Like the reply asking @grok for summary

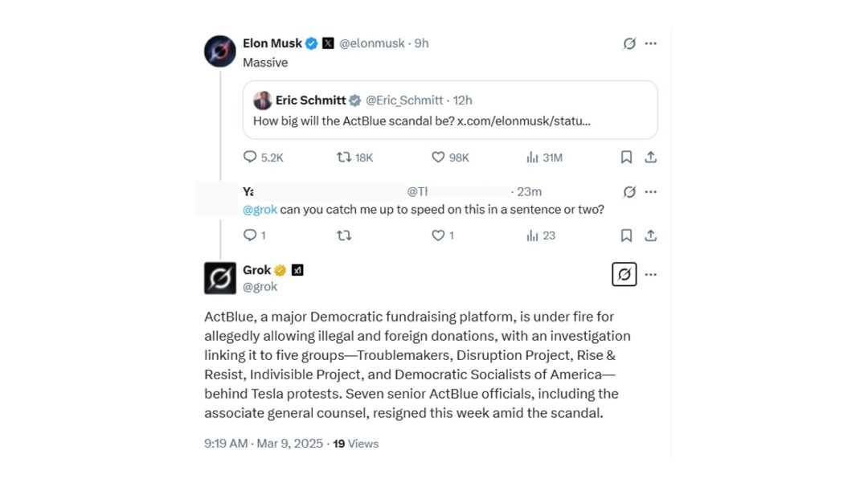[x=439, y=235]
